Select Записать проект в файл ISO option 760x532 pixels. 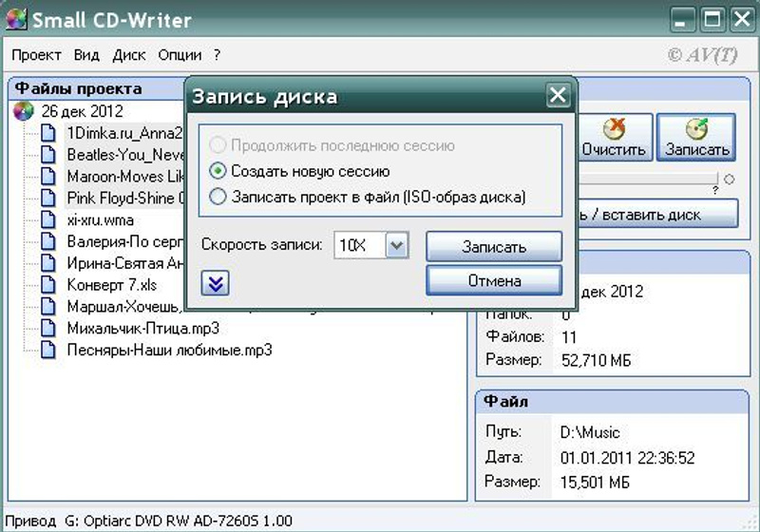[x=218, y=197]
